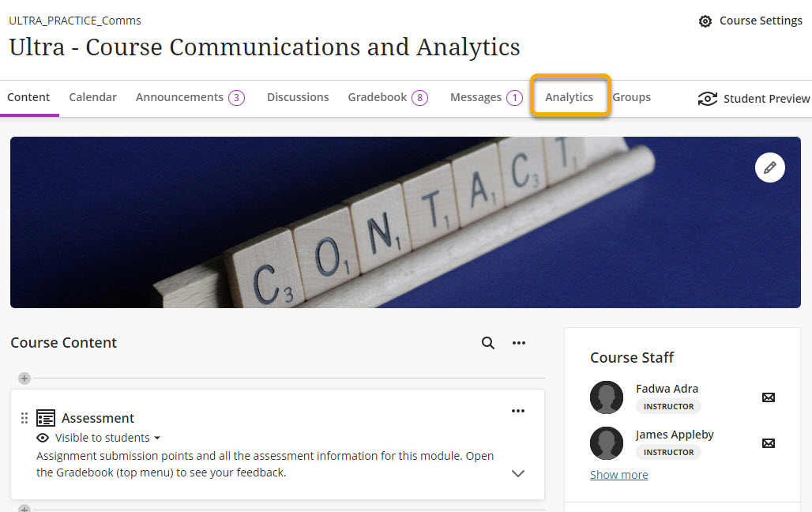The height and width of the screenshot is (512, 812).
Task: Search course content with the magnifier icon
Action: click(488, 343)
